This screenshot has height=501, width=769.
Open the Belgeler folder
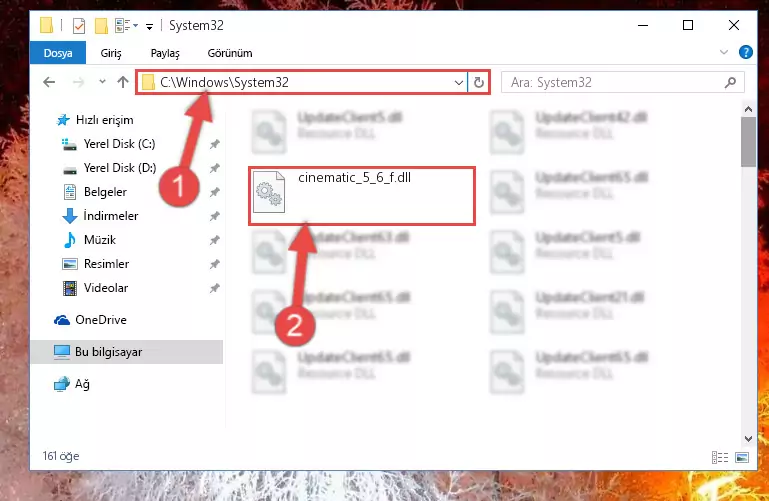[x=105, y=192]
